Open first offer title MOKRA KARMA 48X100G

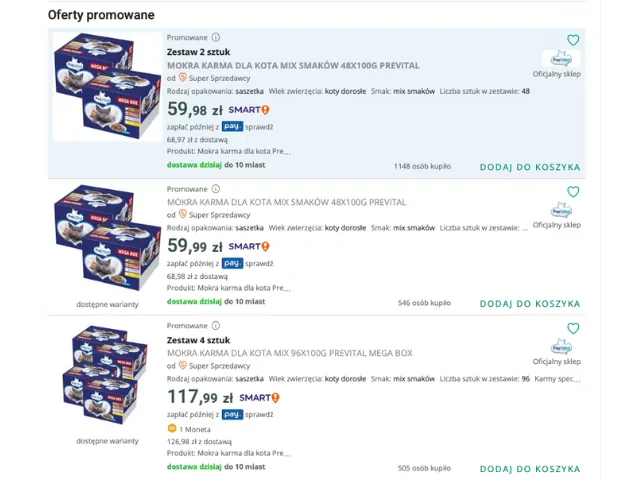coord(293,66)
